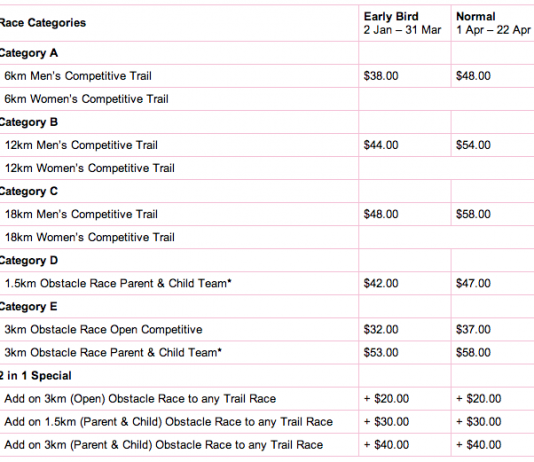Click the $54.00 normal price
The height and width of the screenshot is (462, 534).
coord(473,145)
